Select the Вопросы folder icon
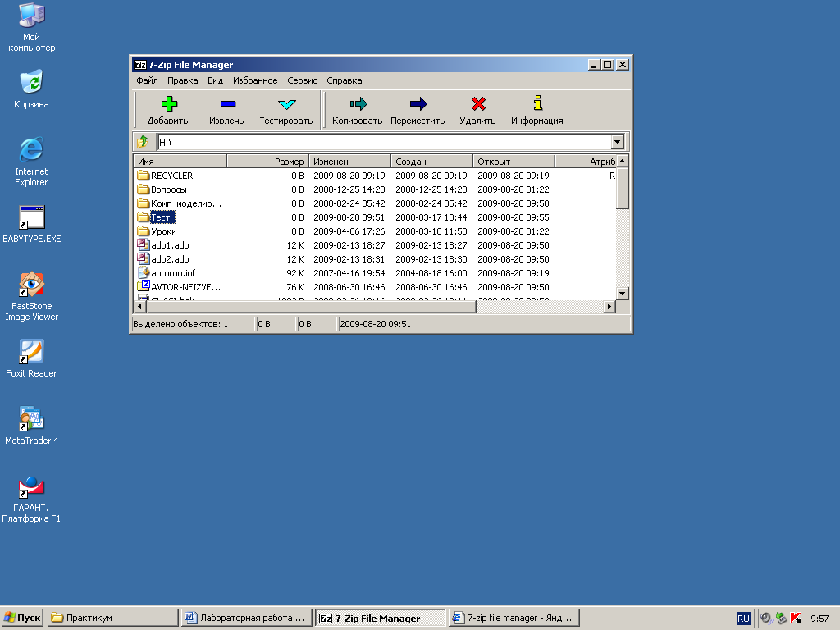Screen dimensions: 840x630 (143, 189)
